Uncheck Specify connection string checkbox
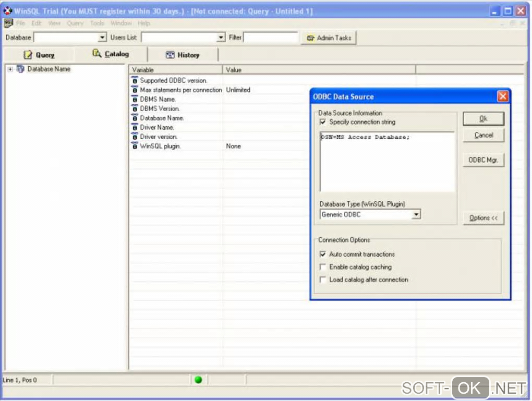The height and width of the screenshot is (401, 532). (x=323, y=122)
